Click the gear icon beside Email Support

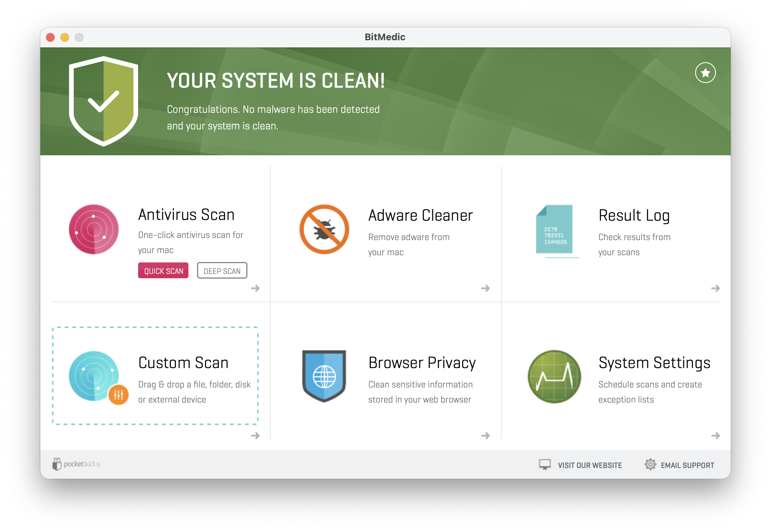(650, 464)
